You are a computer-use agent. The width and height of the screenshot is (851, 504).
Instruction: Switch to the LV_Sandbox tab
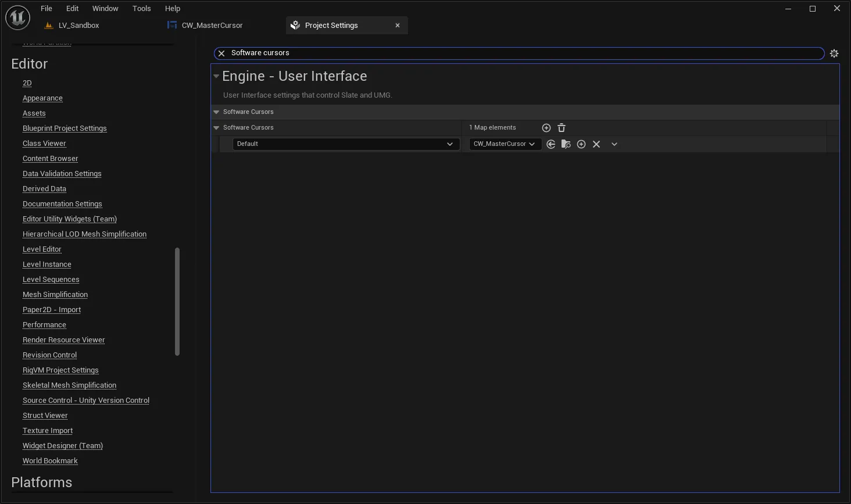click(73, 26)
